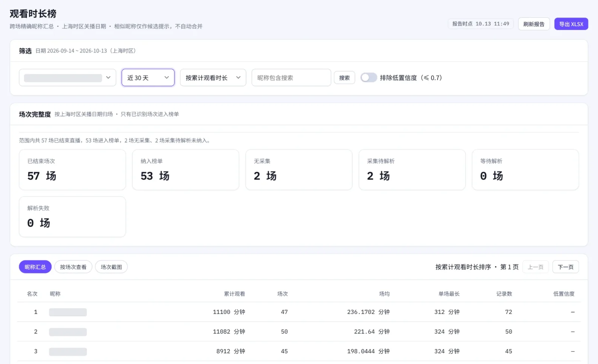The image size is (598, 364).
Task: Click the 单场最长 column header
Action: click(449, 294)
